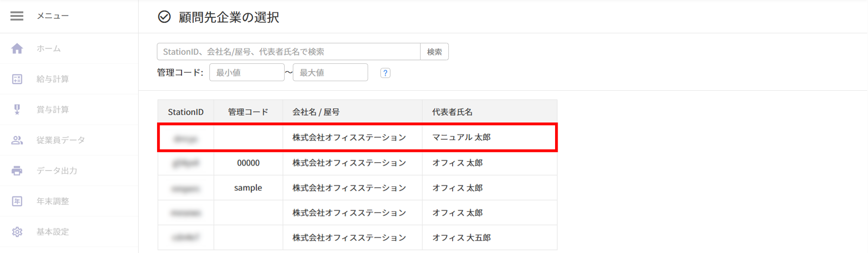Open the management code help icon
The width and height of the screenshot is (868, 253).
tap(385, 73)
